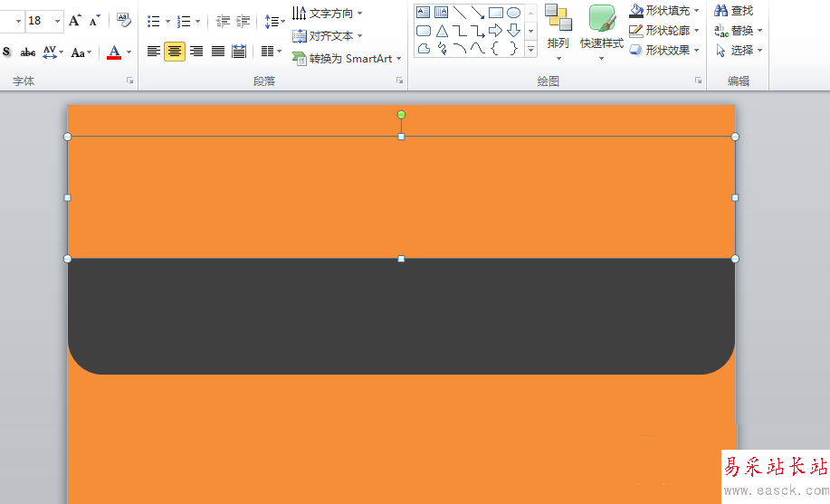
Task: Open the 字体 font dialog launcher
Action: coord(129,81)
